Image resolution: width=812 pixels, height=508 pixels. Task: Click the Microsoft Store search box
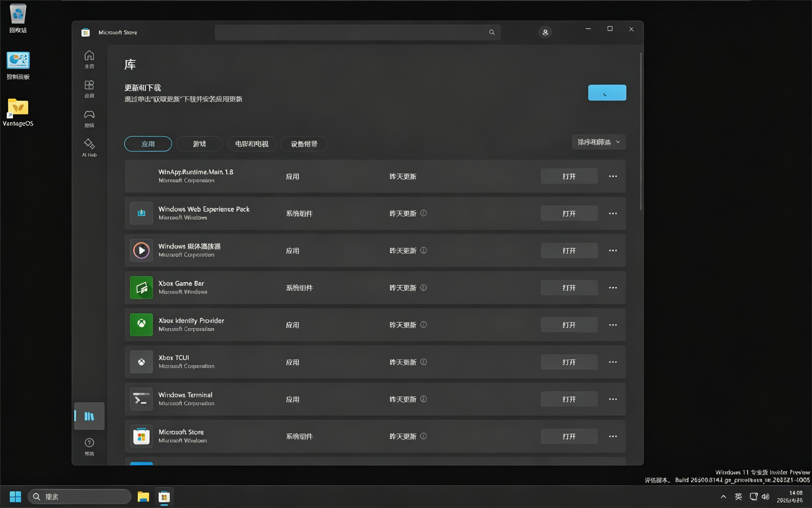click(x=358, y=32)
